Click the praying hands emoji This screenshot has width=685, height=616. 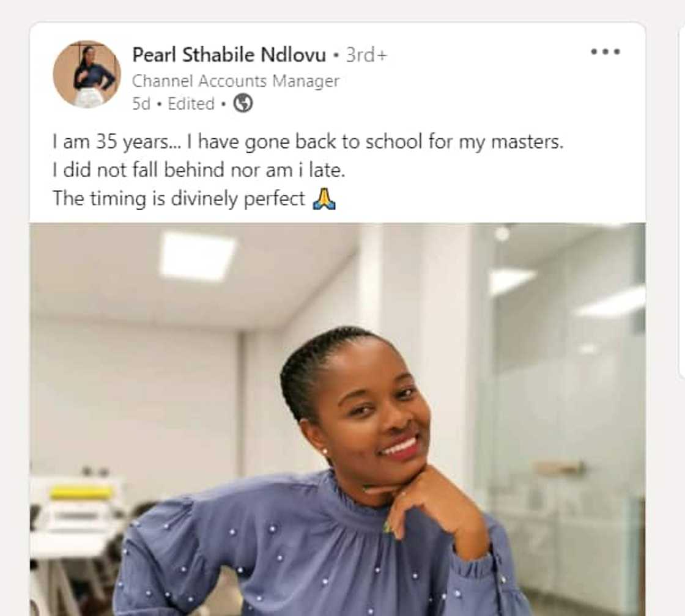coord(324,199)
